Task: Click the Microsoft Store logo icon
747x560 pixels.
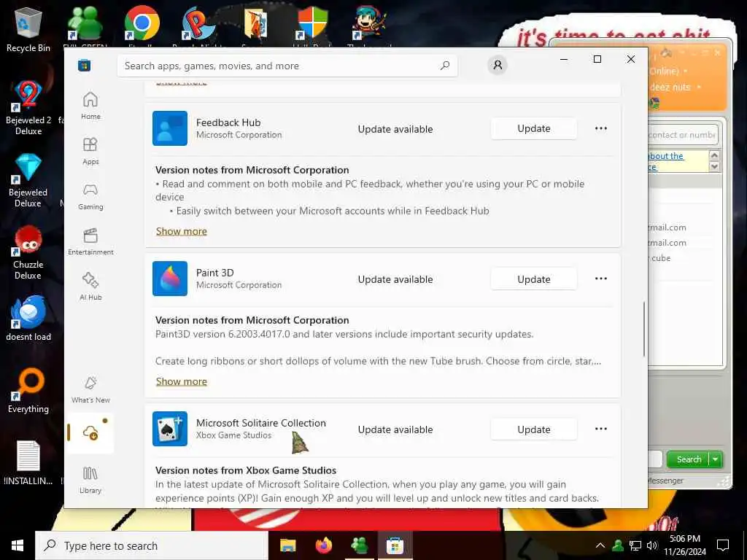Action: click(x=85, y=65)
